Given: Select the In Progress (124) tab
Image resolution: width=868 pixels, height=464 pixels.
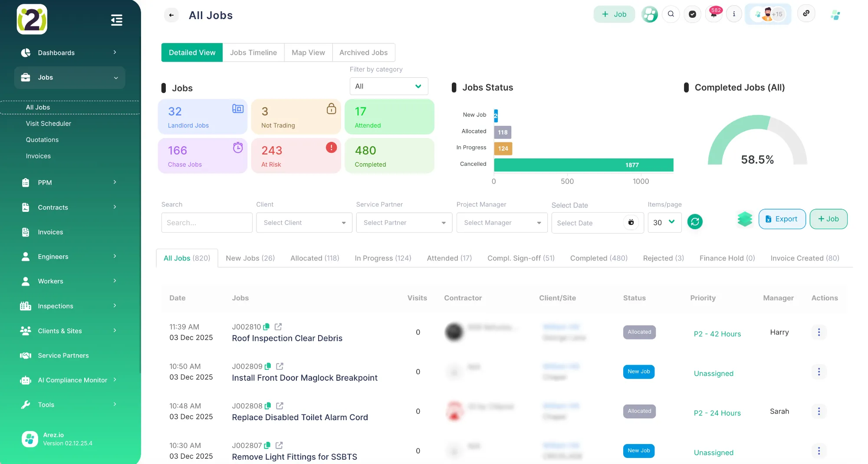Looking at the screenshot, I should (x=383, y=258).
